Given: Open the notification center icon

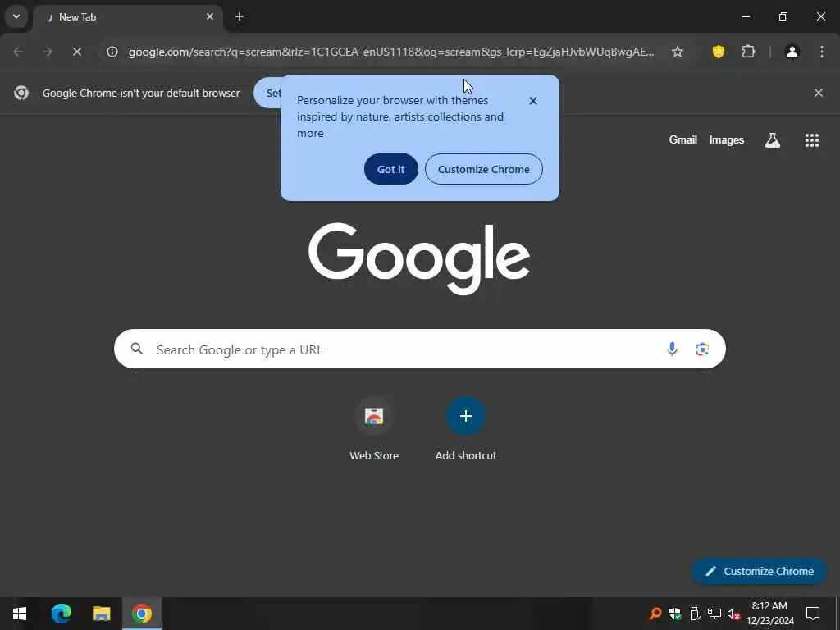Looking at the screenshot, I should coord(813,614).
